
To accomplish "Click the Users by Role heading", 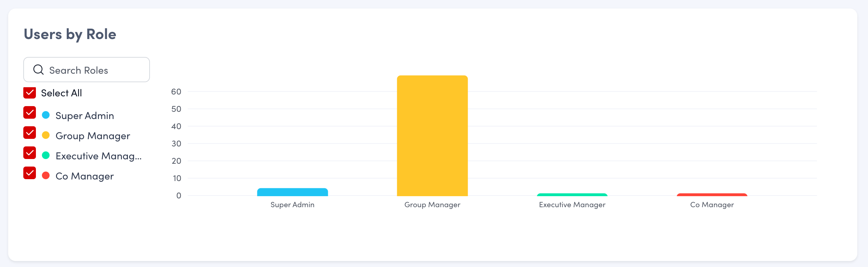I will pyautogui.click(x=70, y=34).
